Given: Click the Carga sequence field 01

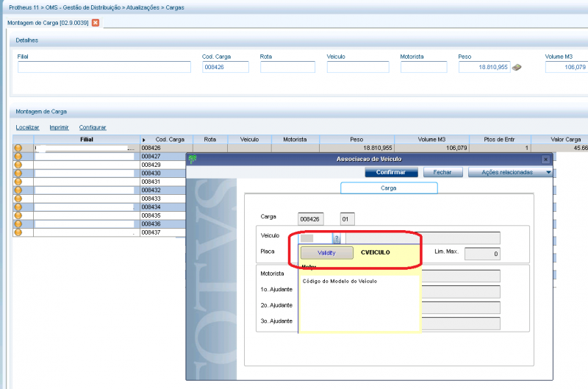Looking at the screenshot, I should (347, 219).
